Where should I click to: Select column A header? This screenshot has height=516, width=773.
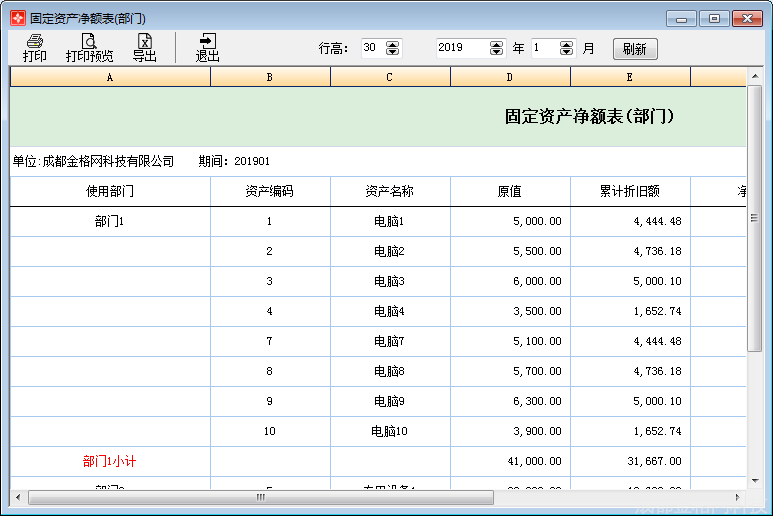pos(110,77)
